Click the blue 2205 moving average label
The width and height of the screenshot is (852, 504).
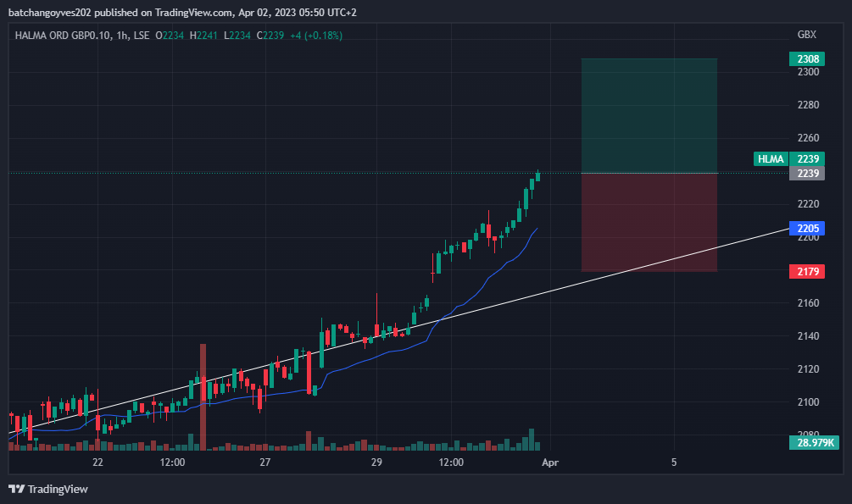pos(807,228)
